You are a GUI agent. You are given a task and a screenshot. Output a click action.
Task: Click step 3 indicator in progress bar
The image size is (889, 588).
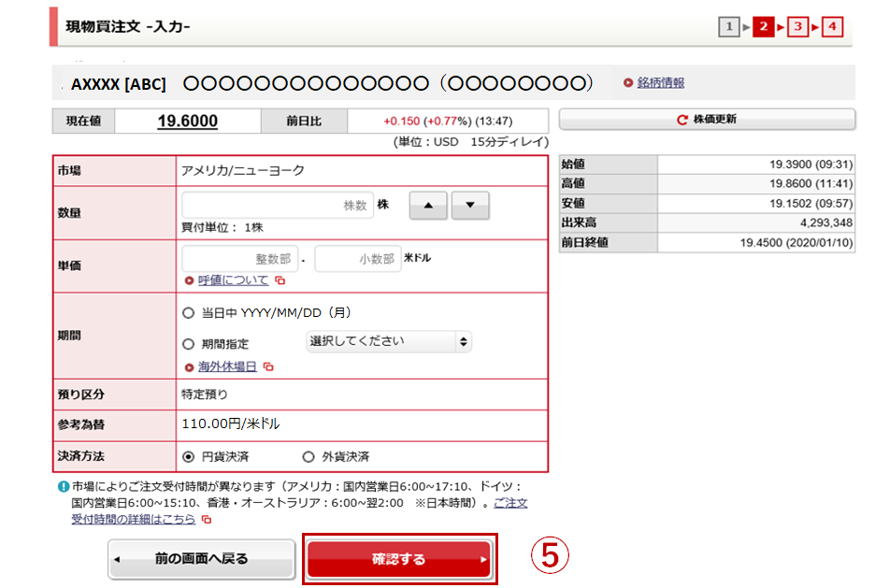pyautogui.click(x=797, y=27)
